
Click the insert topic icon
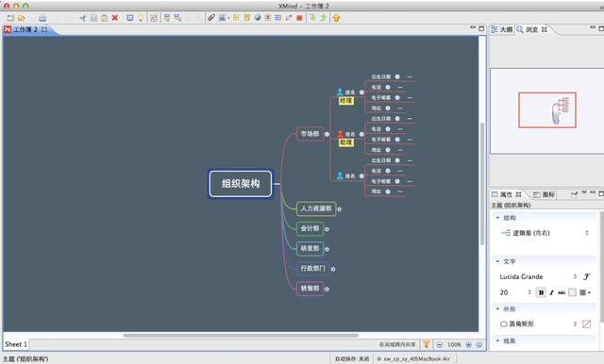(167, 18)
